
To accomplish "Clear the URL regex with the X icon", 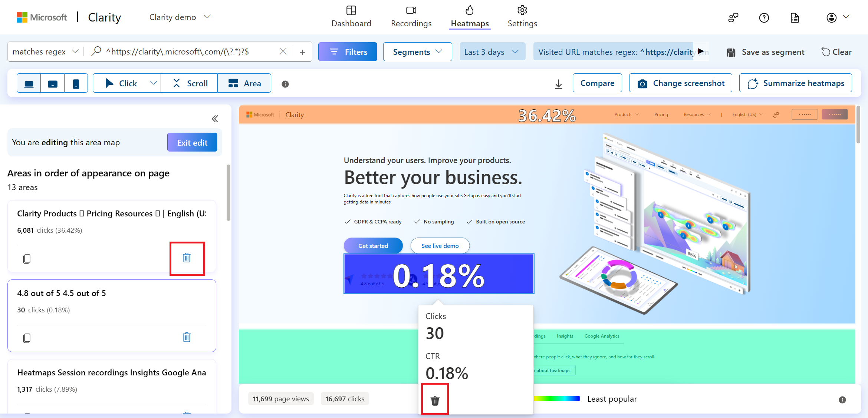I will click(283, 52).
